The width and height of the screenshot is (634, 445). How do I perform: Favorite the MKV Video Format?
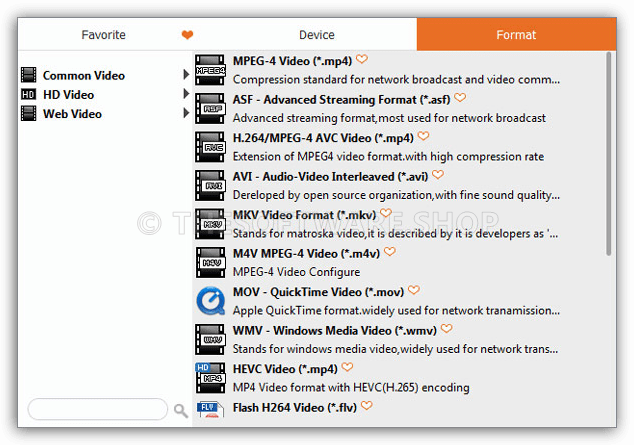point(386,213)
